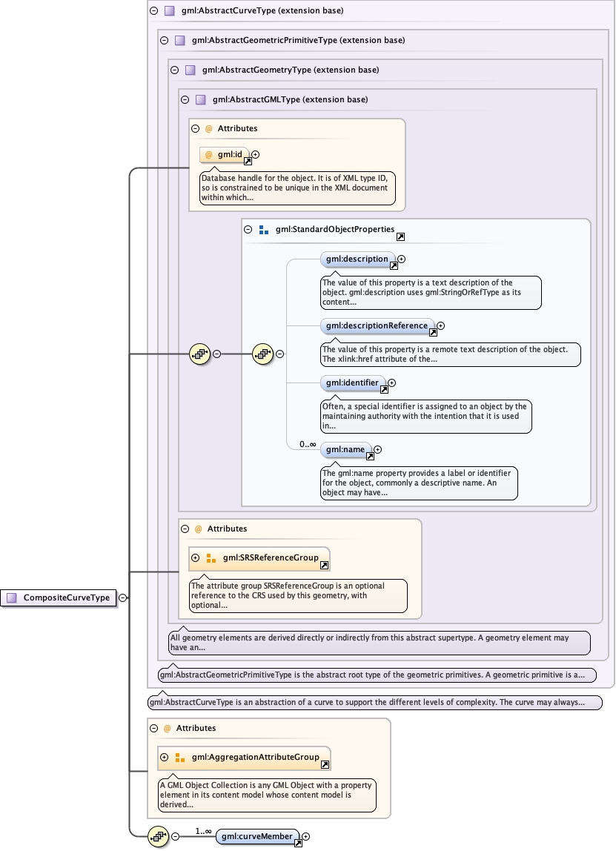616x851 pixels.
Task: Click the note 'All geometry elements are derived'
Action: pyautogui.click(x=380, y=643)
